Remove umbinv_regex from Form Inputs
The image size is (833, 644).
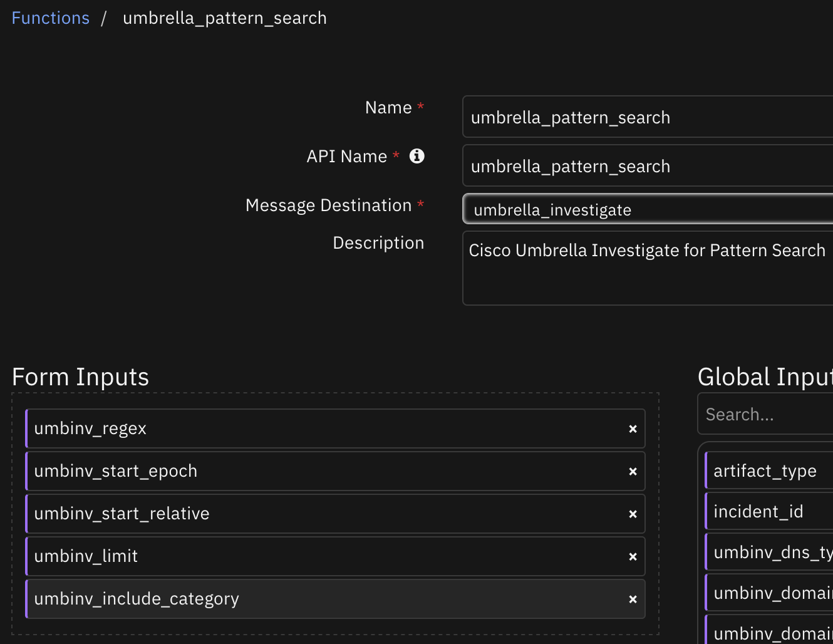click(x=633, y=429)
